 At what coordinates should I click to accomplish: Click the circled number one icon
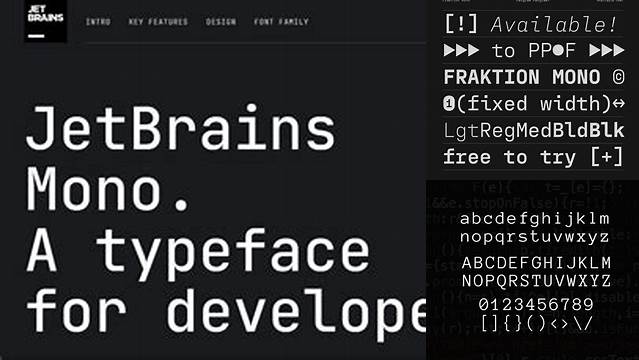pyautogui.click(x=449, y=103)
